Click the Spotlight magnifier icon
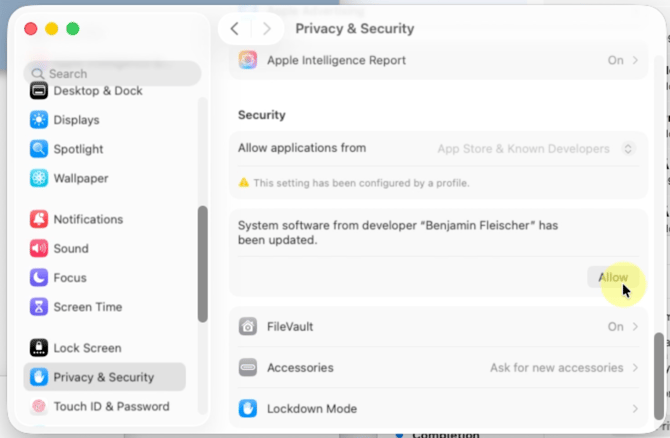This screenshot has height=438, width=670. tap(39, 149)
